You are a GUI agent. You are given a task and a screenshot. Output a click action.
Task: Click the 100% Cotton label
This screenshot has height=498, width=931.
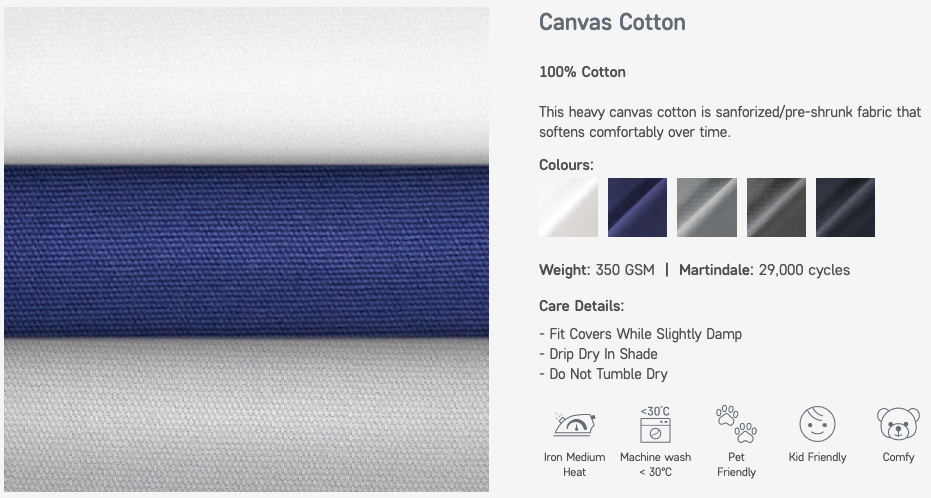[582, 72]
